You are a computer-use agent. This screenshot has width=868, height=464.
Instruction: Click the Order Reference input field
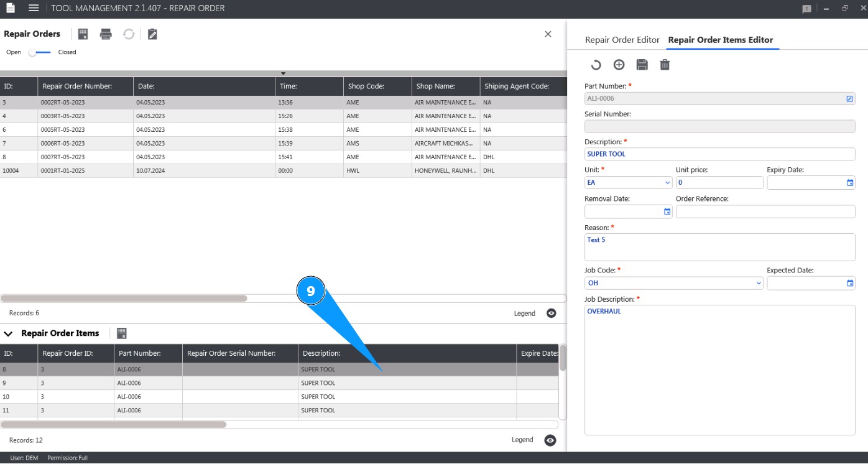[x=765, y=211]
